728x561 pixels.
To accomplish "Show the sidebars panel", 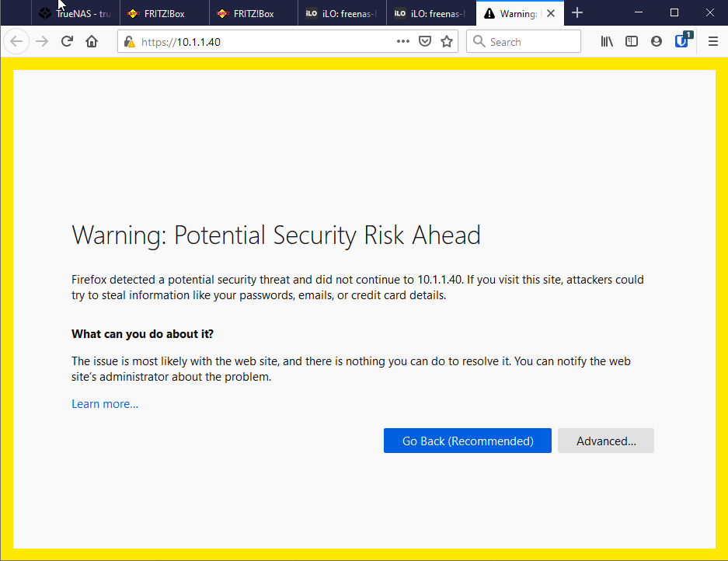I will (x=632, y=42).
